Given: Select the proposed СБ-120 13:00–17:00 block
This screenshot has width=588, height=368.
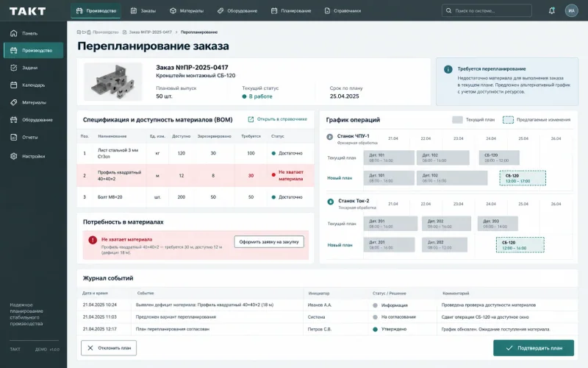Looking at the screenshot, I should (523, 178).
